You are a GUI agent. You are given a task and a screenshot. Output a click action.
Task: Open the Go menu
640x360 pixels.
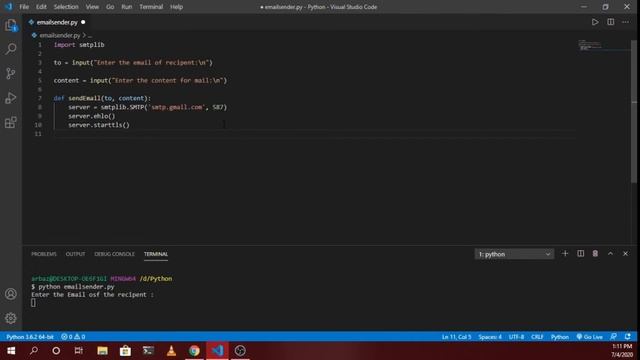pyautogui.click(x=110, y=7)
